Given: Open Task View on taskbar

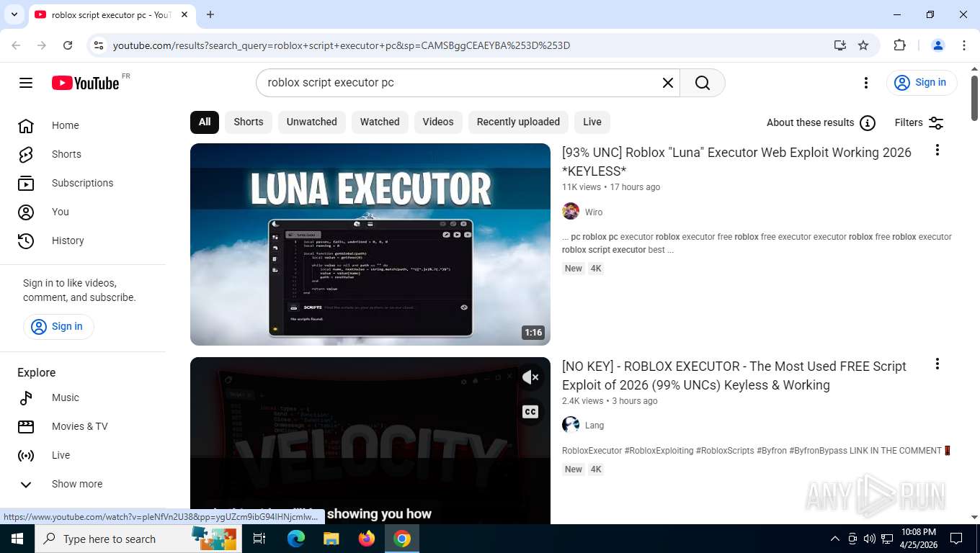Looking at the screenshot, I should pos(259,539).
